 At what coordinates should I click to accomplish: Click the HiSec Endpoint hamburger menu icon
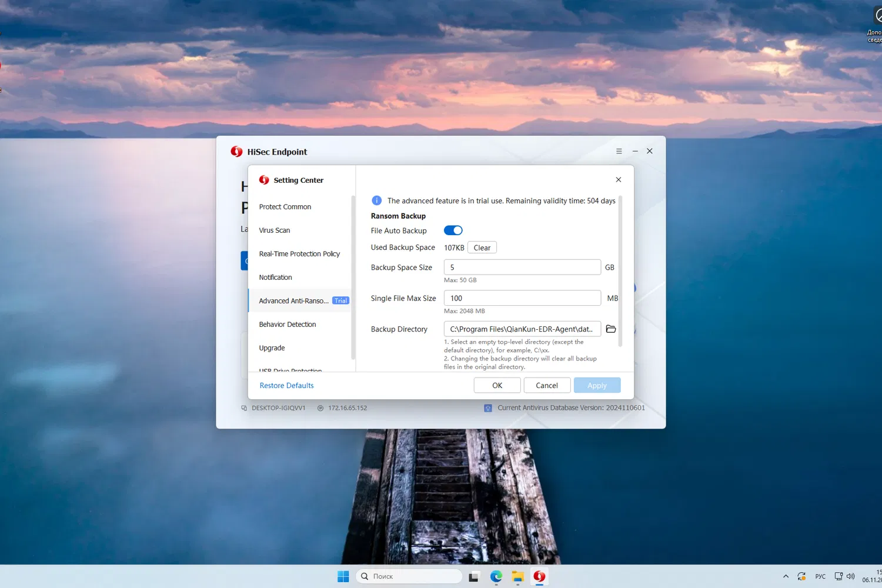(619, 151)
